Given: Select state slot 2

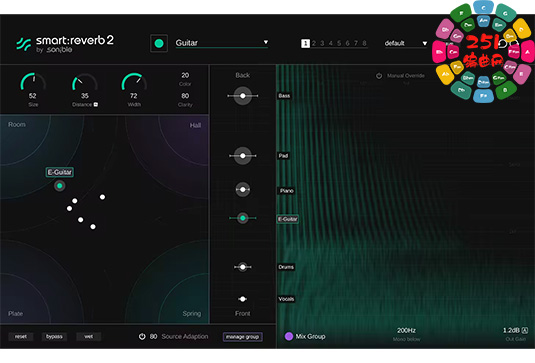Looking at the screenshot, I should coord(314,43).
